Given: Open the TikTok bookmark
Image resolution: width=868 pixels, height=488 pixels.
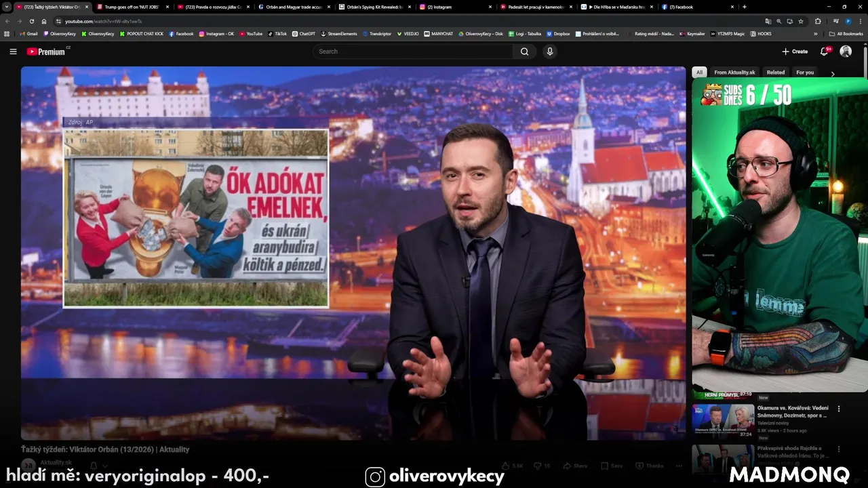Looking at the screenshot, I should point(277,33).
